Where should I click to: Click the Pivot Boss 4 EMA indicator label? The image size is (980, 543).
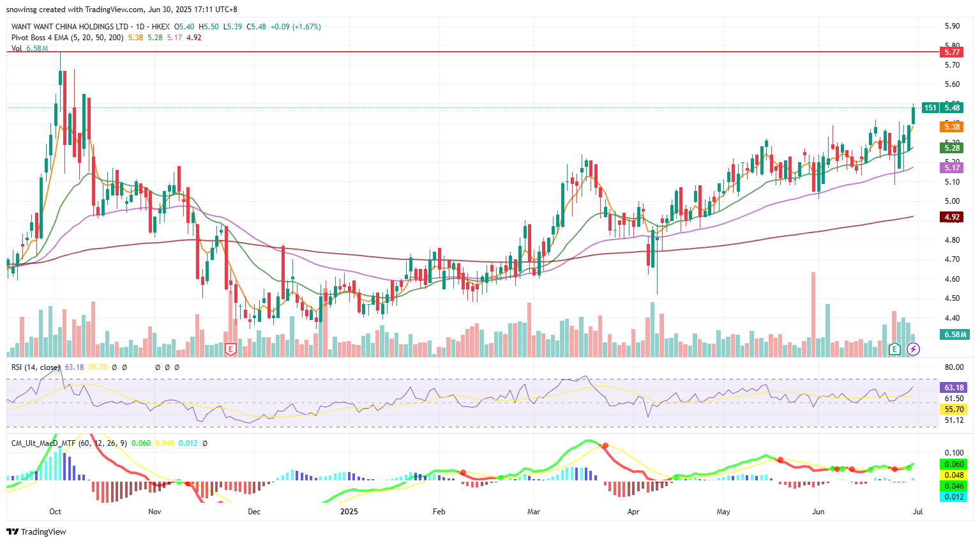coord(68,38)
